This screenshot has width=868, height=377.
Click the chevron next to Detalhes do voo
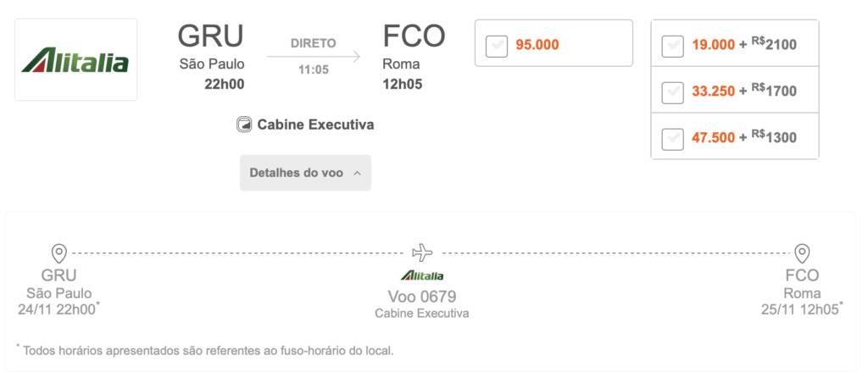pos(357,174)
